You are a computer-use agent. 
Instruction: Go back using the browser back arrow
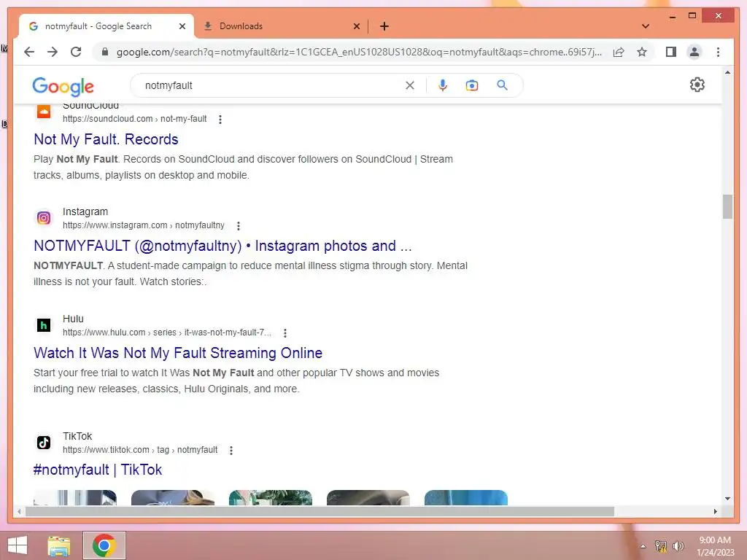click(29, 52)
